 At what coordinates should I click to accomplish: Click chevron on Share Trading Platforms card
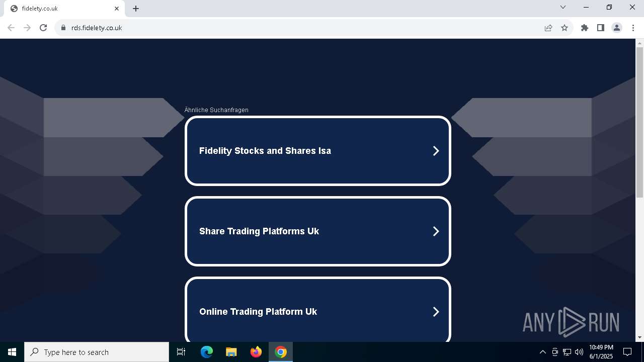pyautogui.click(x=436, y=231)
